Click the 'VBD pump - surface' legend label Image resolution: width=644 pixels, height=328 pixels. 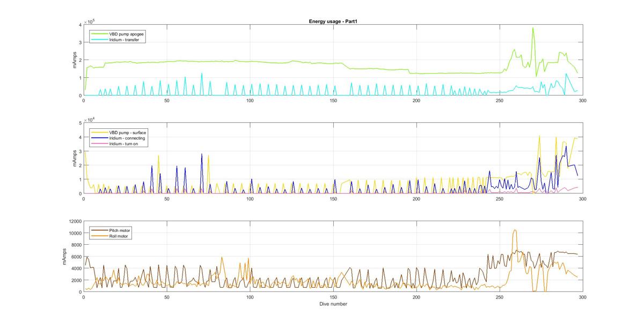(x=128, y=132)
